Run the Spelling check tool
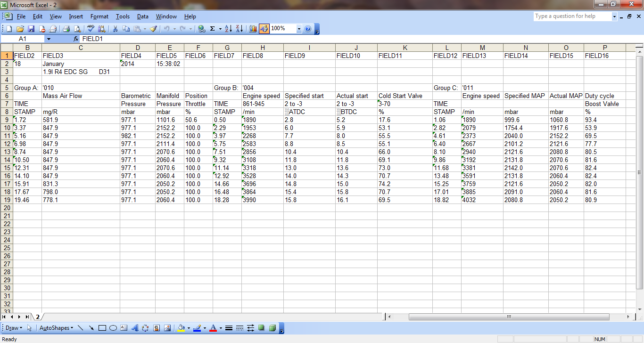The image size is (644, 343). pyautogui.click(x=91, y=29)
